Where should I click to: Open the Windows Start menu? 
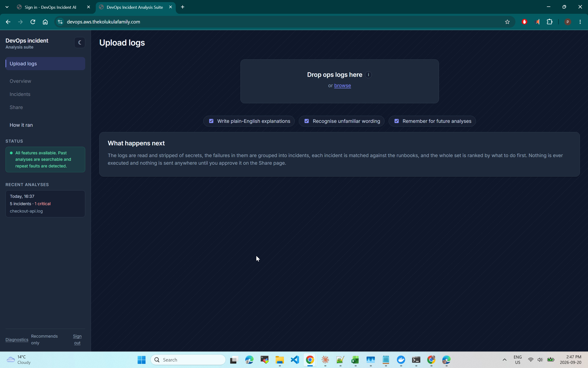(141, 360)
